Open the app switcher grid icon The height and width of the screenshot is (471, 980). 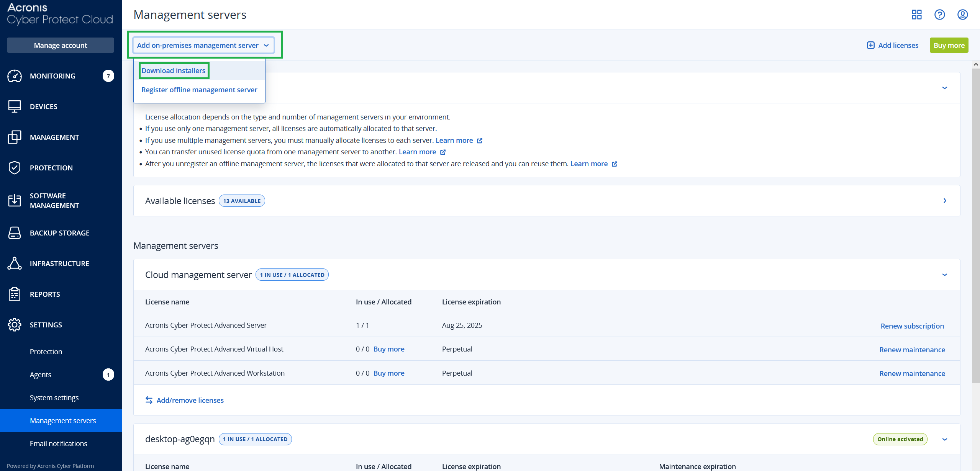(917, 15)
